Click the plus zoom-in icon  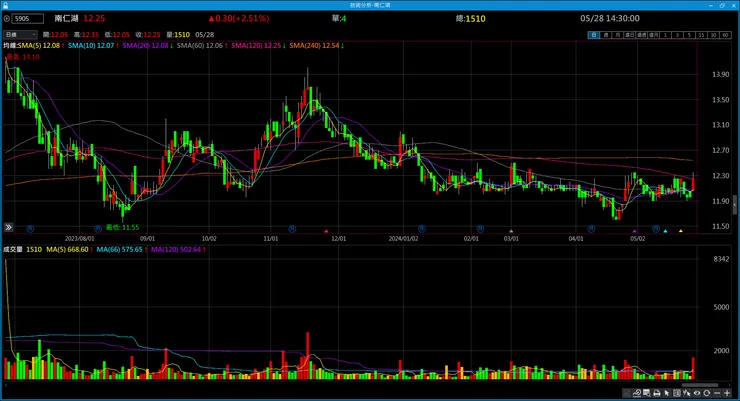pyautogui.click(x=727, y=393)
